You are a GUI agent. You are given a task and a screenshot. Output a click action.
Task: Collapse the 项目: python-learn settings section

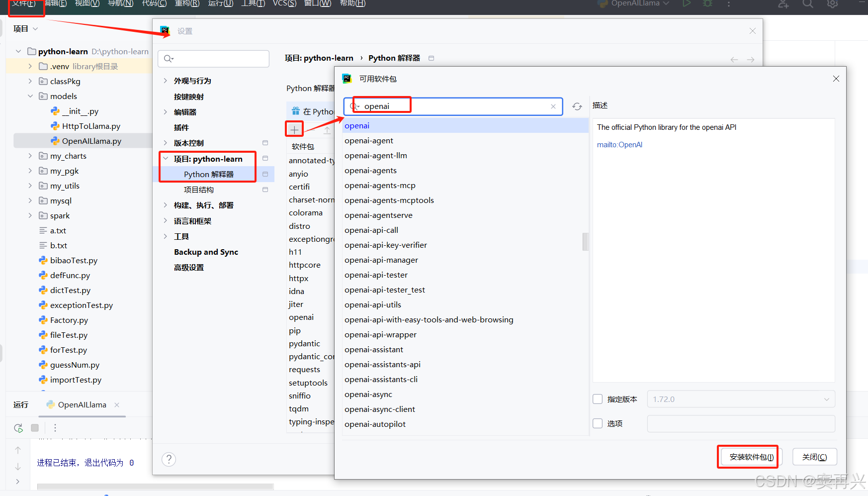pyautogui.click(x=166, y=159)
